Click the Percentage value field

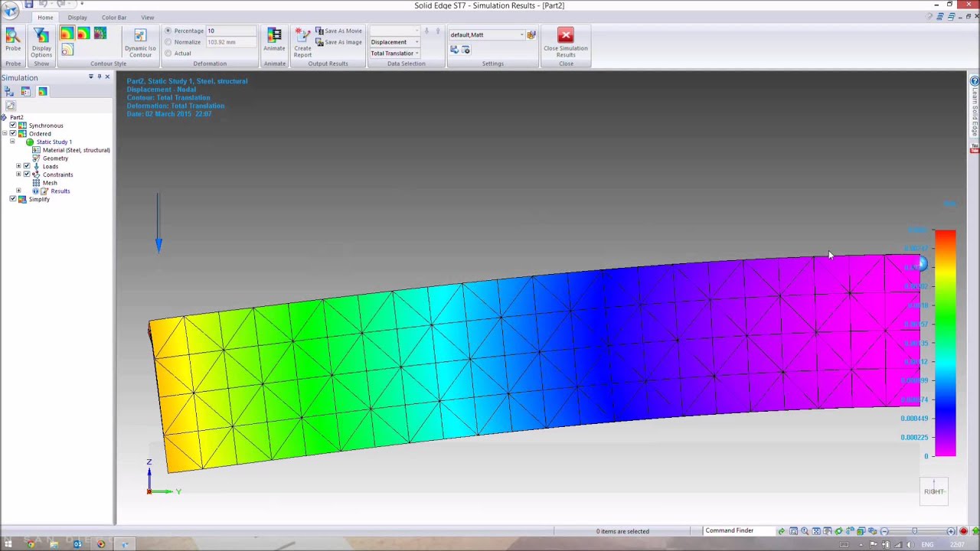click(231, 31)
